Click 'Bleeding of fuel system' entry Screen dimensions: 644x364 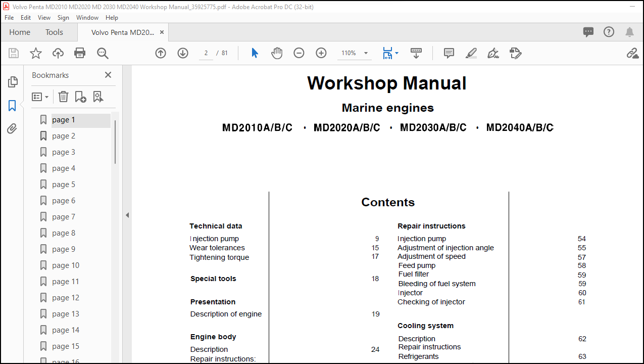pos(437,284)
